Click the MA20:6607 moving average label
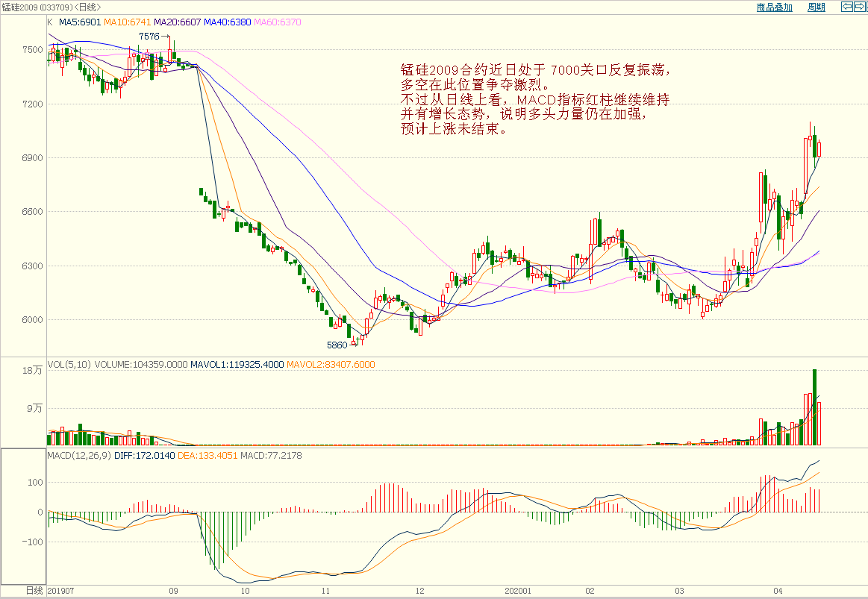The image size is (868, 599). tap(177, 22)
